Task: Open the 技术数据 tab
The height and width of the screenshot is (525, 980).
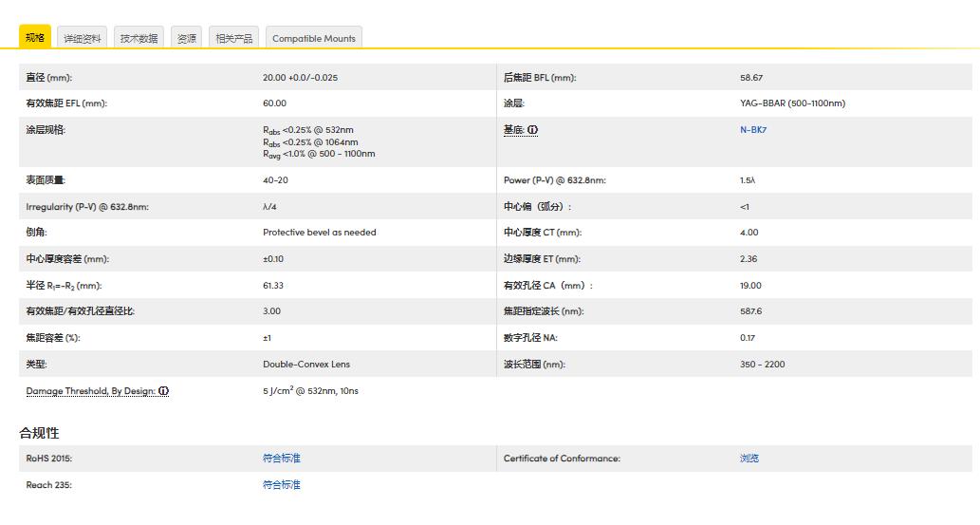Action: click(139, 39)
